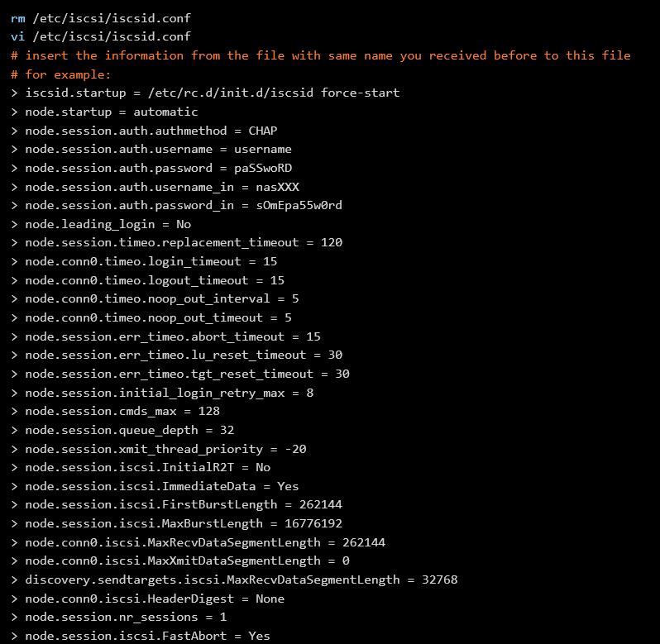Click the node.startup = automatic line
The width and height of the screenshot is (660, 644).
click(x=104, y=112)
